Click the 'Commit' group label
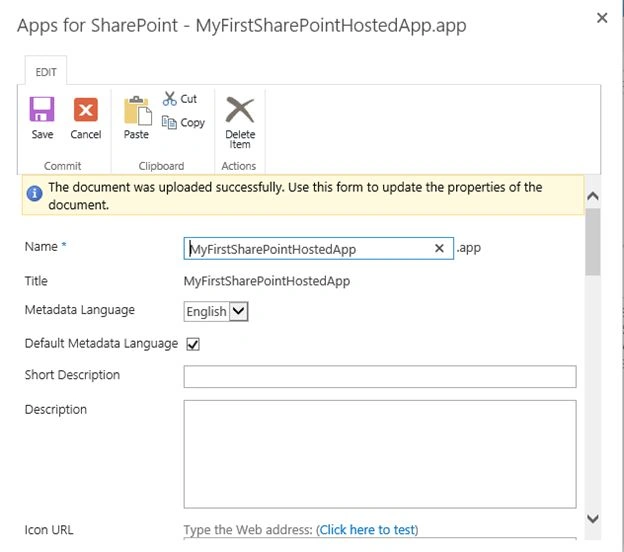This screenshot has width=624, height=552. pos(62,166)
